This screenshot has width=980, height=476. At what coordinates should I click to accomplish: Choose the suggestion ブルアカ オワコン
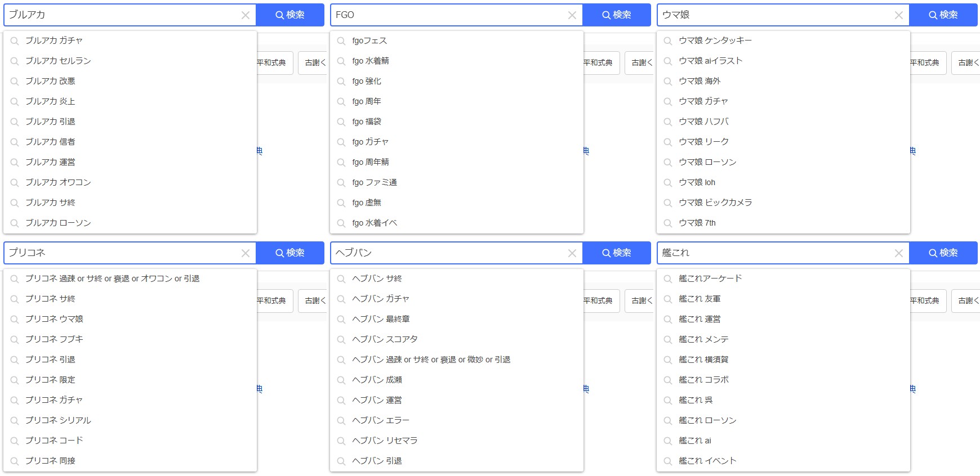coord(130,182)
